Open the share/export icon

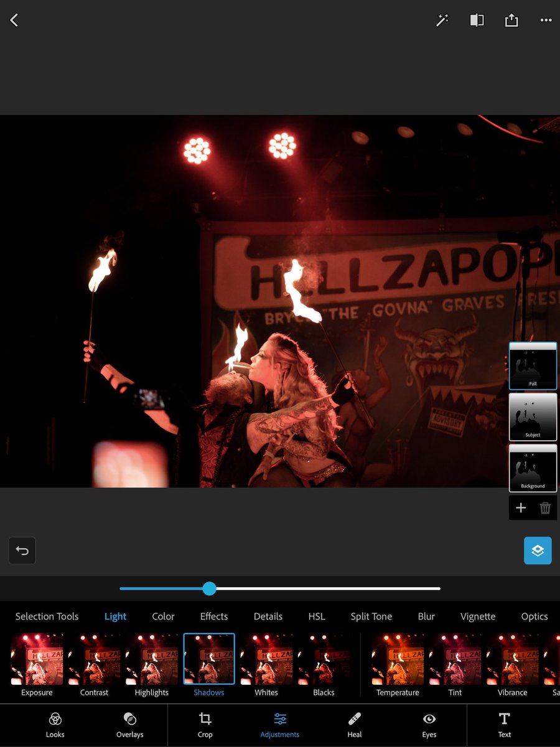coord(511,21)
